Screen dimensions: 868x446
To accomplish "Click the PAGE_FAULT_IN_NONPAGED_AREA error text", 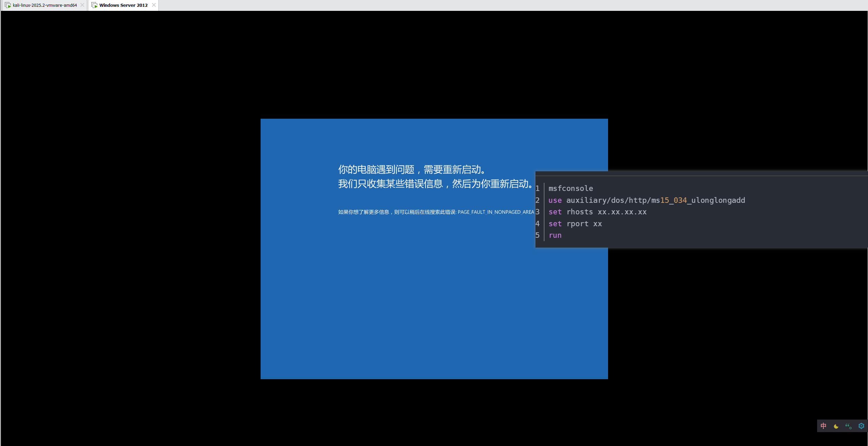I will [x=495, y=212].
